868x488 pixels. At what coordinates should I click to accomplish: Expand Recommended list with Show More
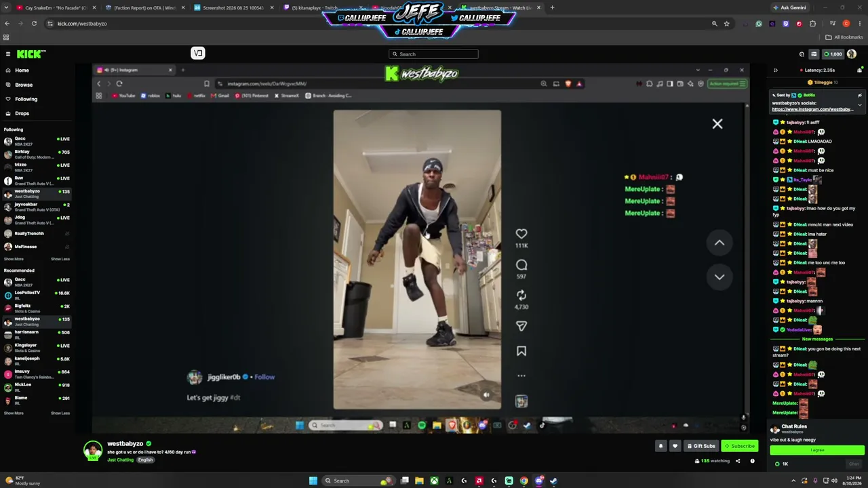point(14,413)
